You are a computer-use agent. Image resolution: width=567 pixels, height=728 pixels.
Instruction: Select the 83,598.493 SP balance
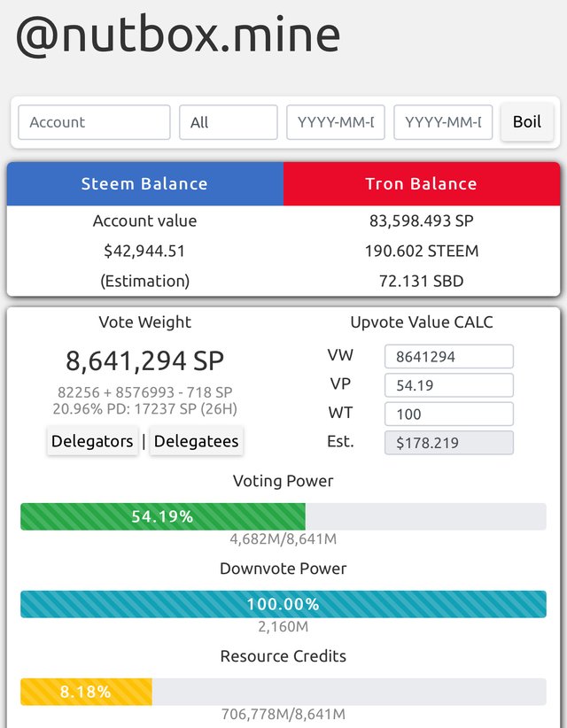click(x=422, y=221)
